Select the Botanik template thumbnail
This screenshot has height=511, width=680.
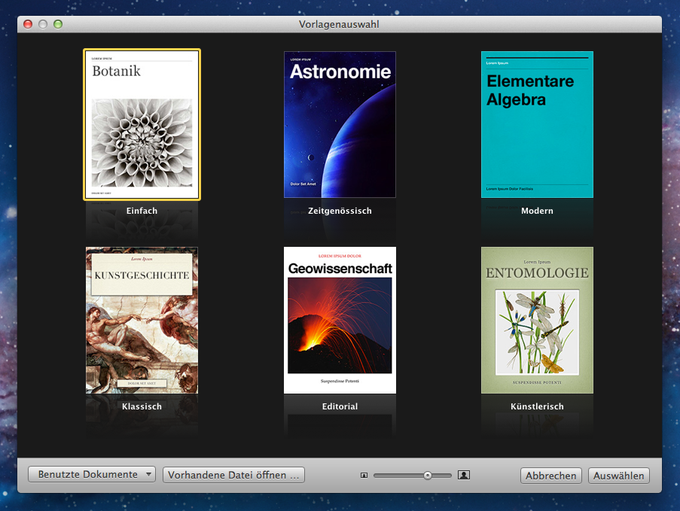pyautogui.click(x=142, y=124)
